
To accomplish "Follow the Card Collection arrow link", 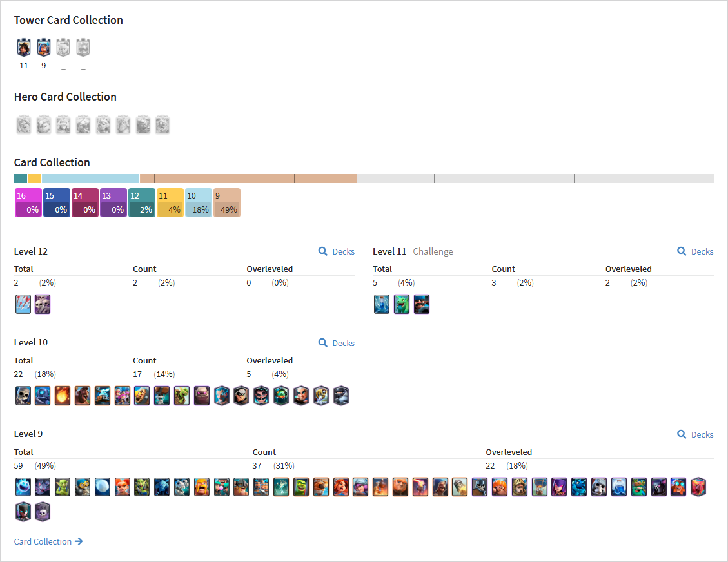I will [48, 541].
